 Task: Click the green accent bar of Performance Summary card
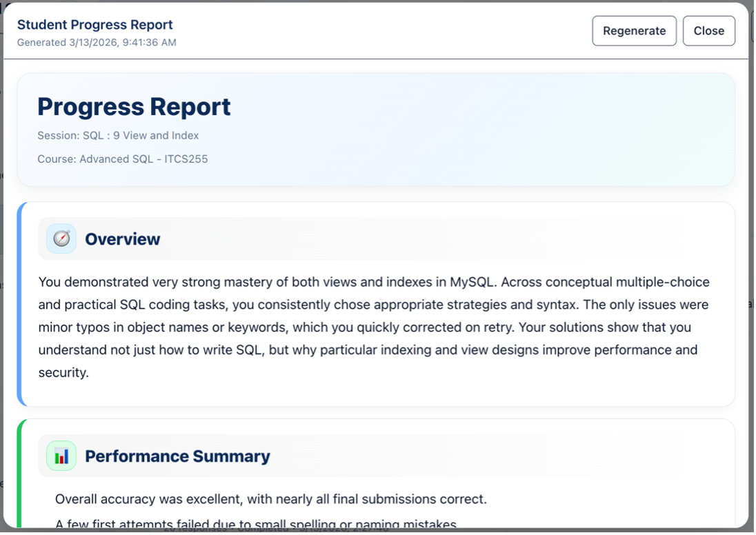(x=20, y=476)
